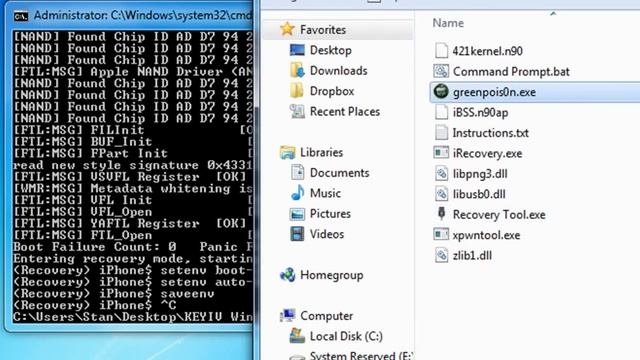Open Recent Places in Favorites

[x=345, y=111]
